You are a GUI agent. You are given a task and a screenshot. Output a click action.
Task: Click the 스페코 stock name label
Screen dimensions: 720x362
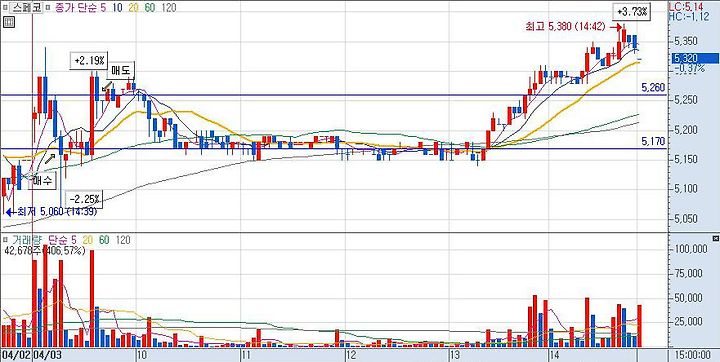(27, 7)
